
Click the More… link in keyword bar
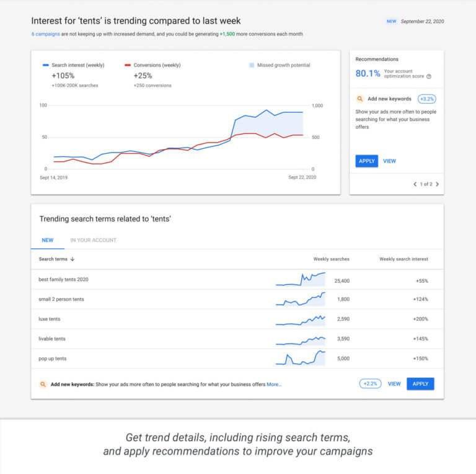click(x=274, y=384)
